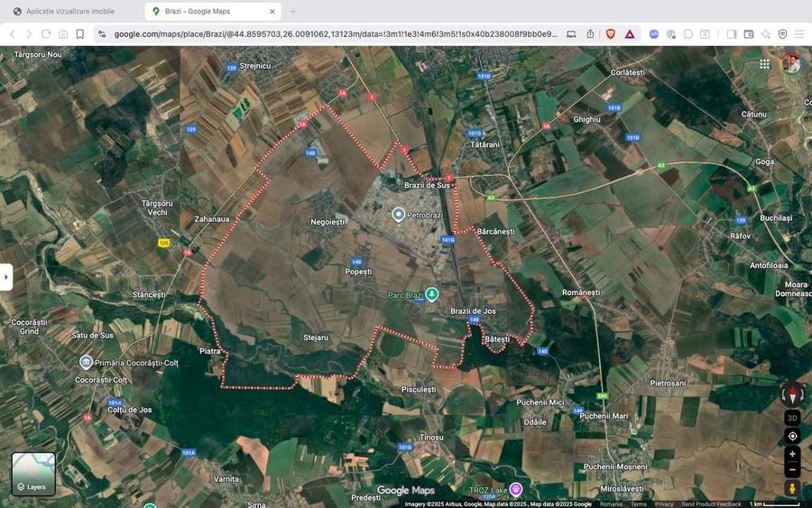Click the Primăria Cocorăștii-Colț marker
The image size is (812, 508).
click(x=87, y=362)
